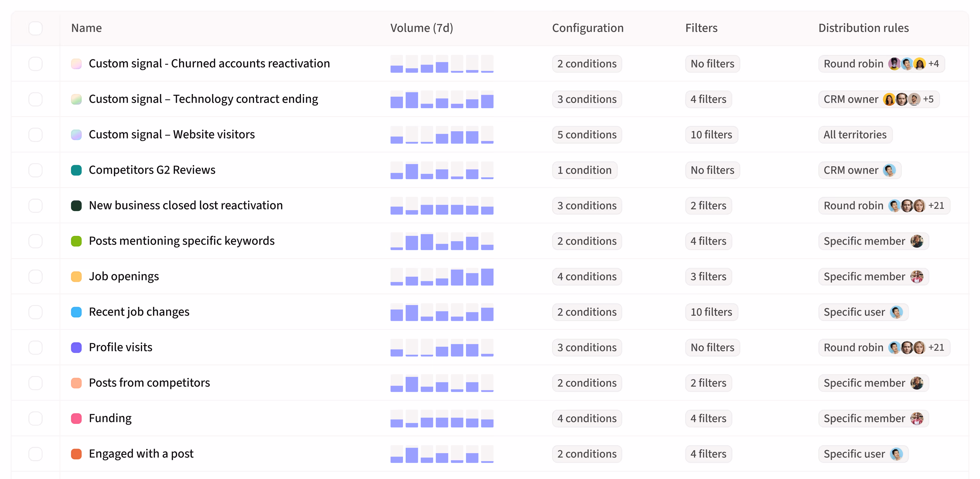Click the blue icon beside Recent job changes
This screenshot has height=479, width=980.
pos(77,312)
